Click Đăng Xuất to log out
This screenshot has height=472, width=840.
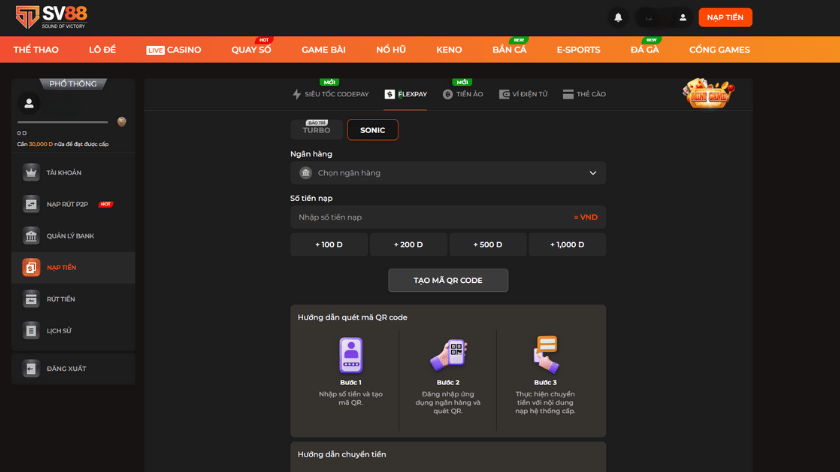(x=73, y=369)
